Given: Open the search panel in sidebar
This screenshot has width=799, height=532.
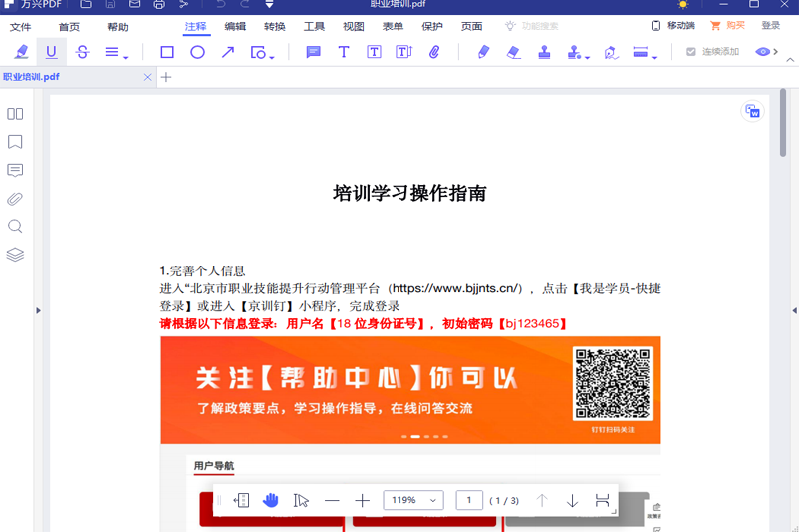Looking at the screenshot, I should [15, 227].
